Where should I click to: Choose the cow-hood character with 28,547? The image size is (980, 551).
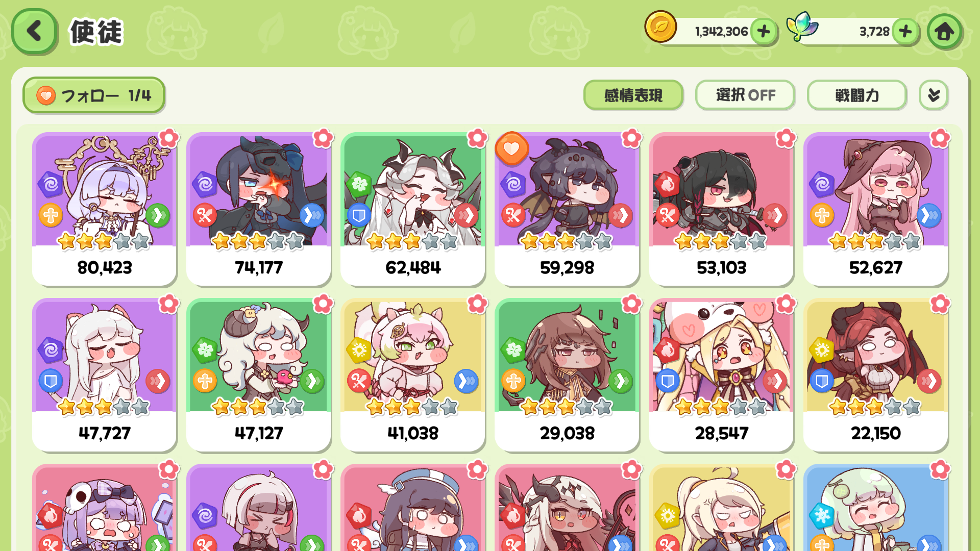721,375
